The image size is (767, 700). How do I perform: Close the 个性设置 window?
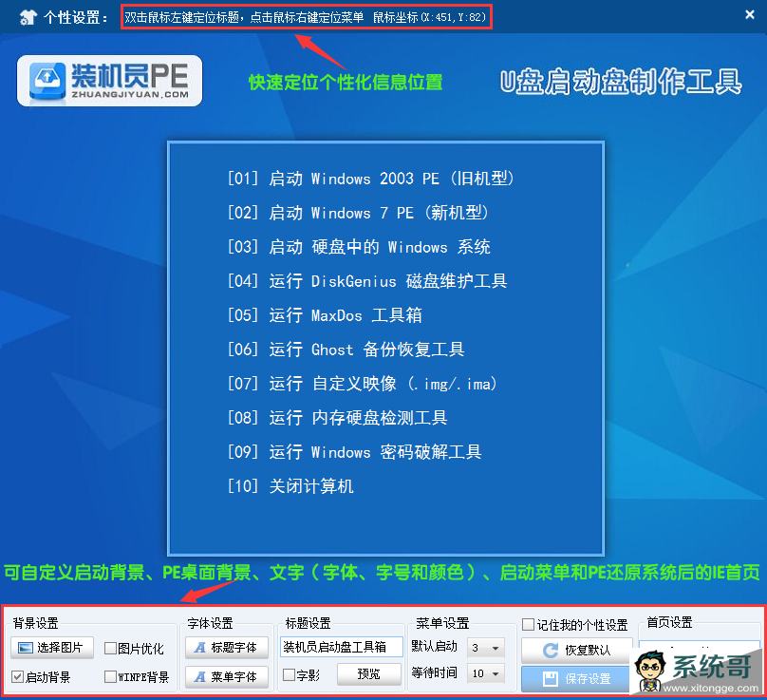[749, 14]
